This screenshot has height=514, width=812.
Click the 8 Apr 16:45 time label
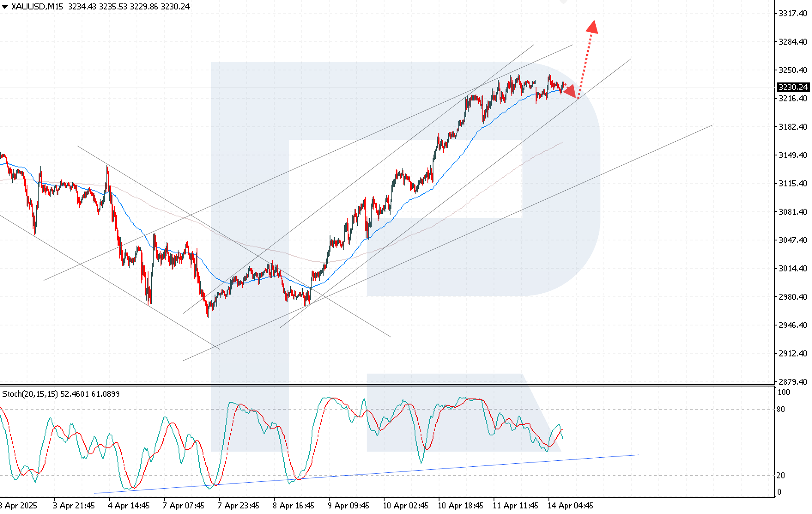pyautogui.click(x=293, y=505)
